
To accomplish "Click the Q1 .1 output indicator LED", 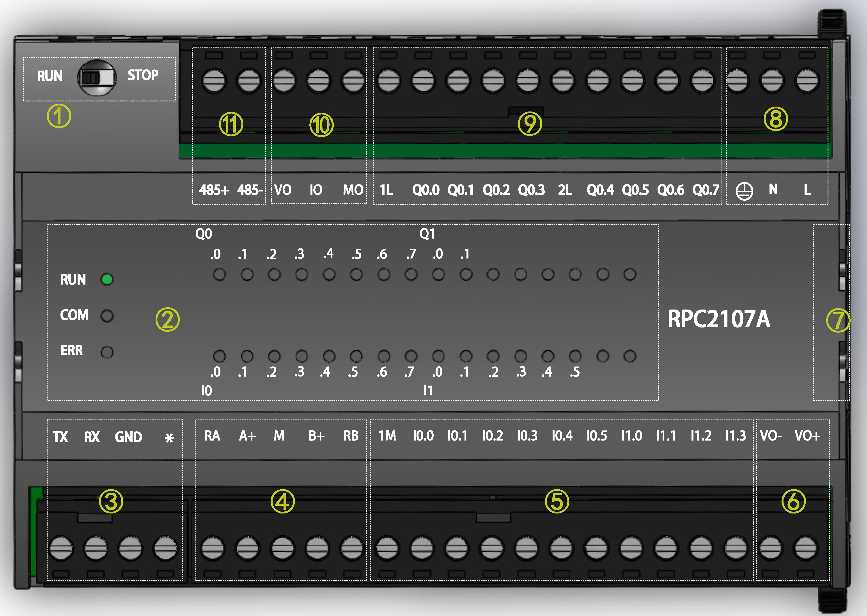I will [x=466, y=274].
